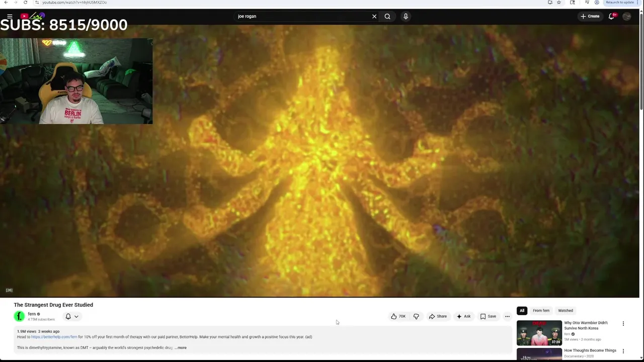The image size is (644, 362).
Task: Open the account avatar menu
Action: tap(627, 17)
